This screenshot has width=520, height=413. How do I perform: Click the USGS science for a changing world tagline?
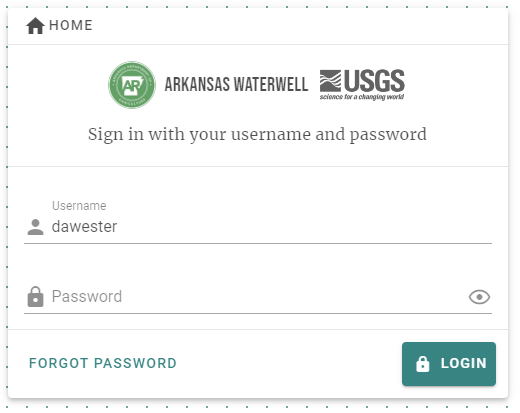click(x=362, y=97)
